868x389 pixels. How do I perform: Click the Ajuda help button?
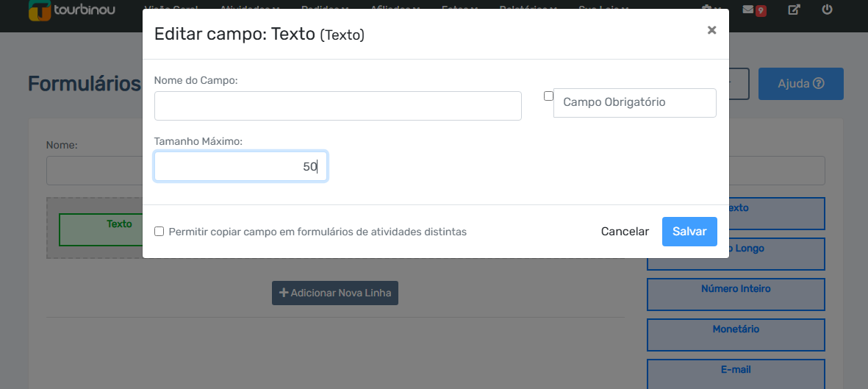[800, 84]
